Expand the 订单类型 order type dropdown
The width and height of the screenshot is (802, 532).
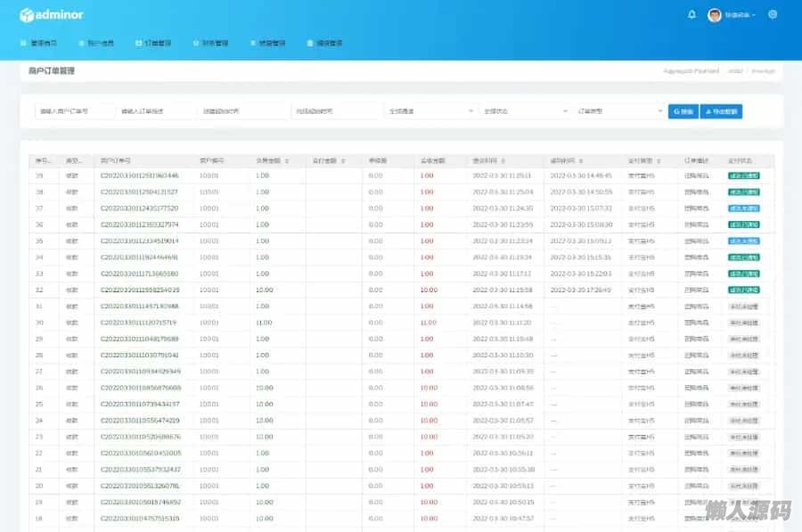coord(618,111)
